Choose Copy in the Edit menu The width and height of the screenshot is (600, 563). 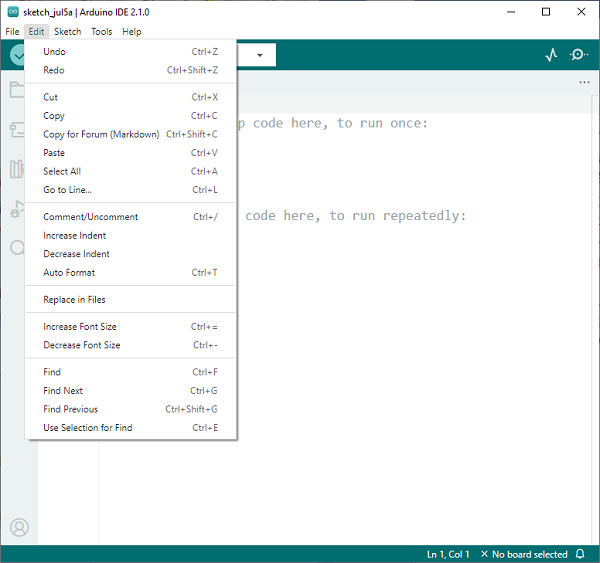(x=130, y=116)
